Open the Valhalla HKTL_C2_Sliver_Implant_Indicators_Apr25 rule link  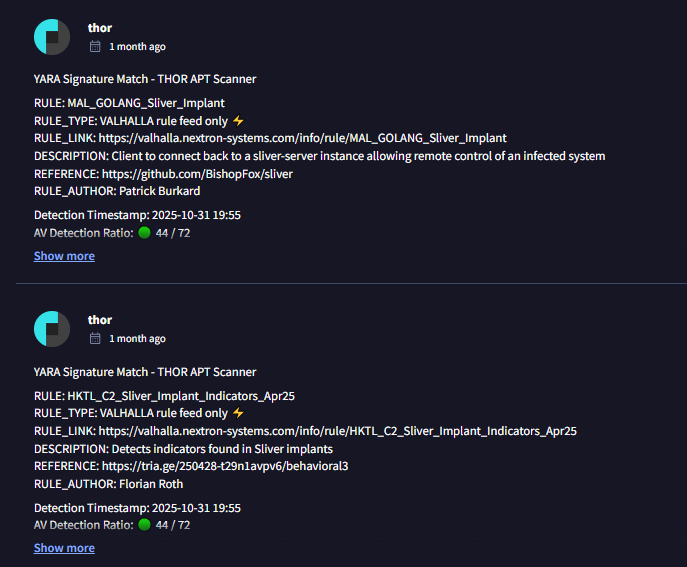pyautogui.click(x=337, y=431)
